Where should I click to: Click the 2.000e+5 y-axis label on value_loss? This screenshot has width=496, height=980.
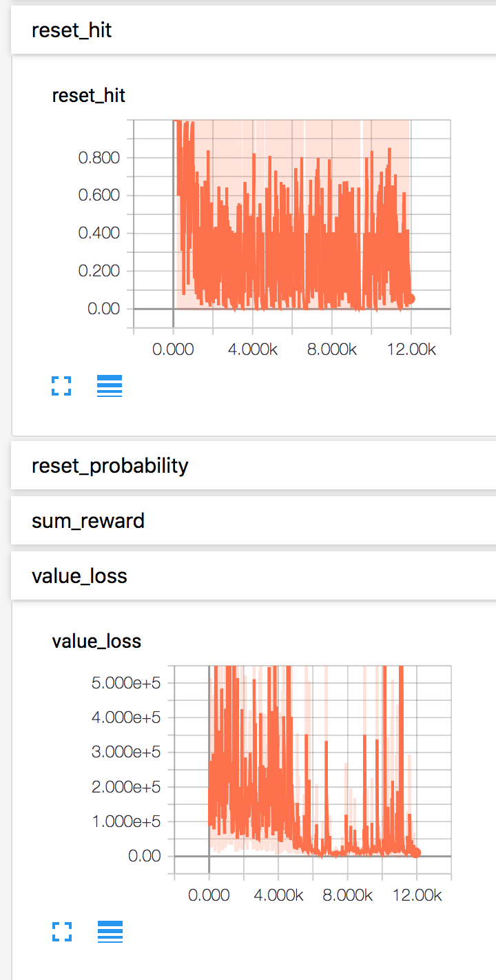(126, 786)
